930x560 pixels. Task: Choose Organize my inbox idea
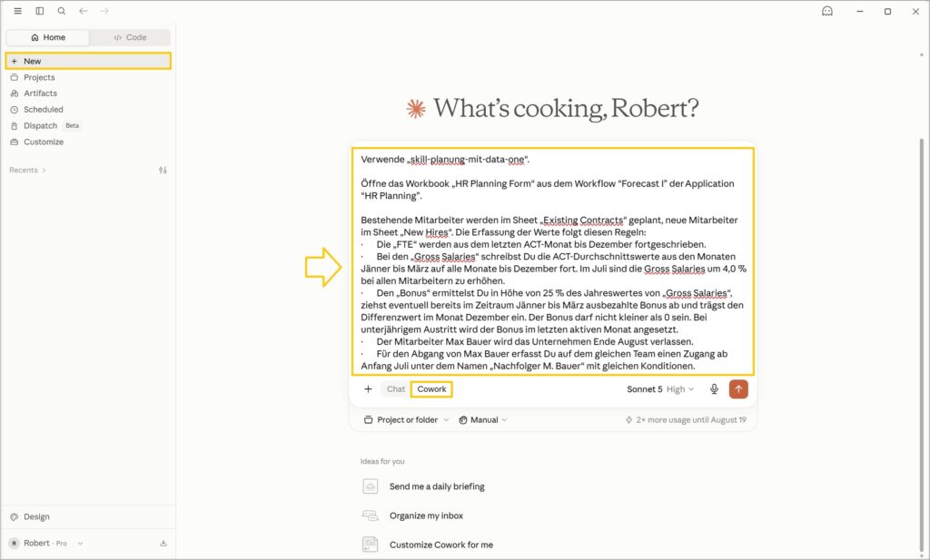coord(426,516)
